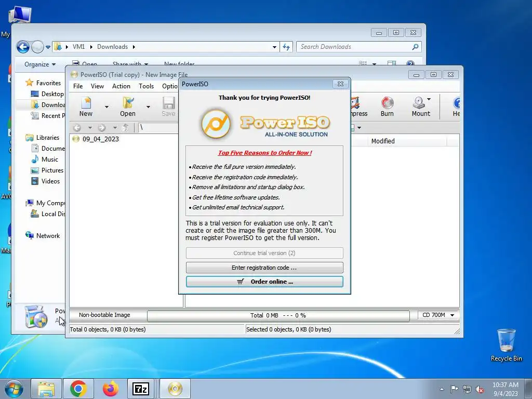Click the Action Center flag tray icon
Image resolution: width=532 pixels, height=399 pixels.
coord(454,389)
